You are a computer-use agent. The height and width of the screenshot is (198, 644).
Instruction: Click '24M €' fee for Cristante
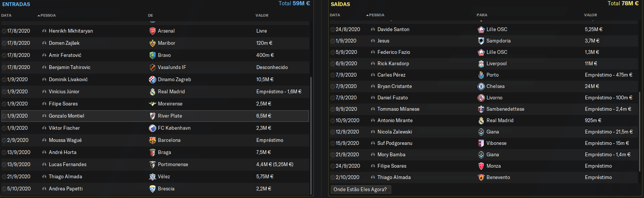[x=592, y=86]
